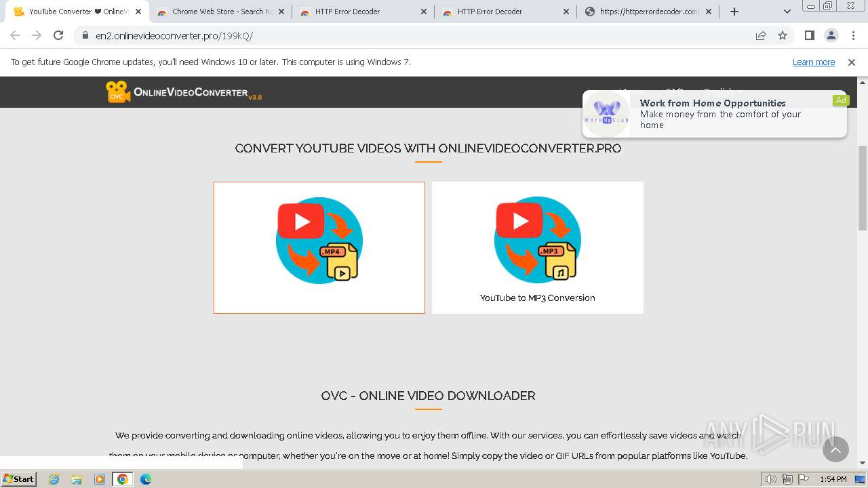Switch to the Chrome Web Store tab
The width and height of the screenshot is (868, 488).
coord(220,12)
